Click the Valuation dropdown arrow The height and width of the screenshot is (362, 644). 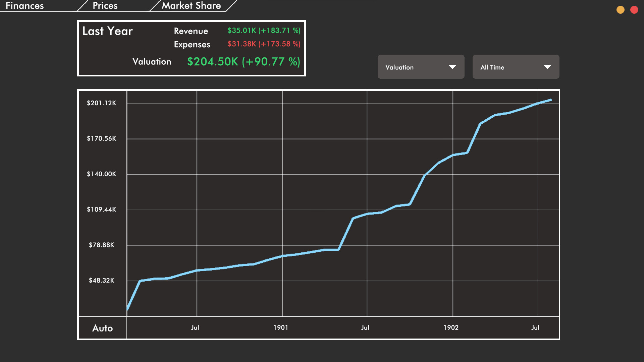[x=452, y=67]
